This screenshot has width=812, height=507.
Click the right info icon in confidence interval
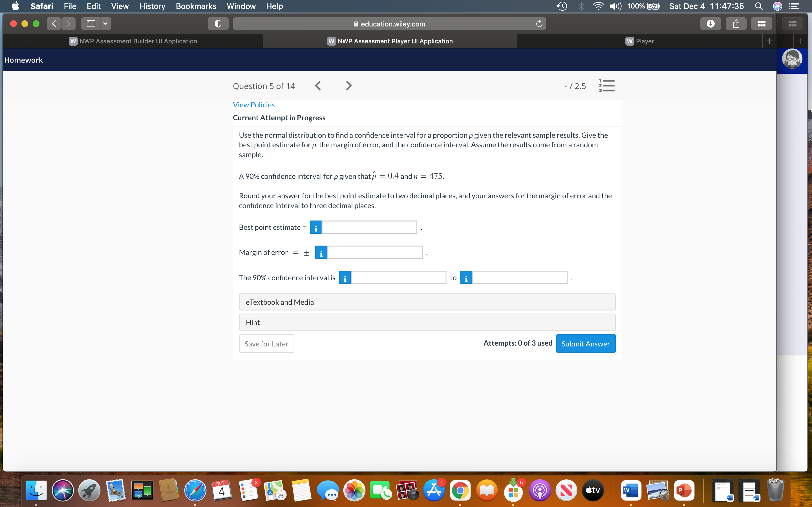tap(466, 277)
